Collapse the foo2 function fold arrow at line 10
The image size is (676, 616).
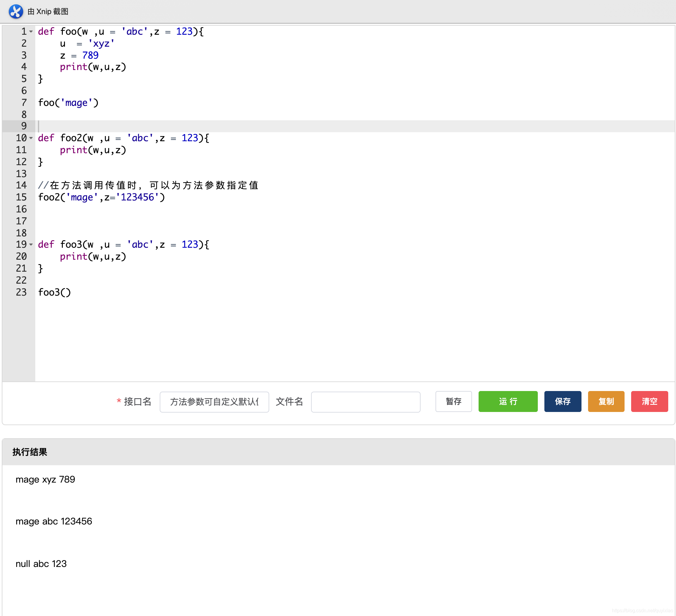click(31, 138)
